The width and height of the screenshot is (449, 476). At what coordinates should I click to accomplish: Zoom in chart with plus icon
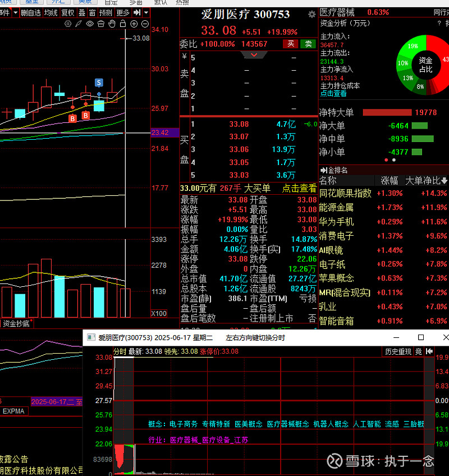[x=134, y=24]
